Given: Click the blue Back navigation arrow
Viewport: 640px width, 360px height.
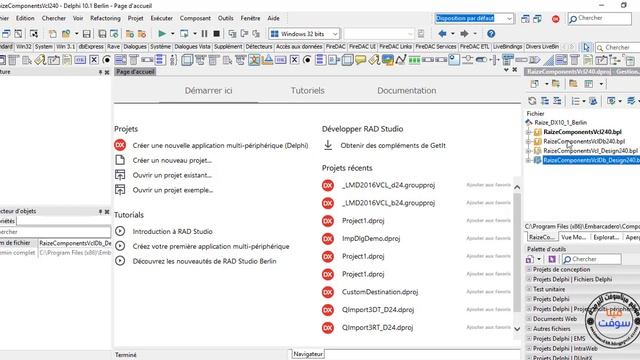Looking at the screenshot, I should point(442,33).
